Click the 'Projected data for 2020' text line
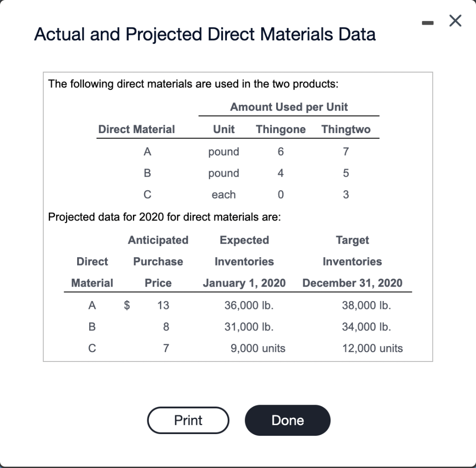 click(x=165, y=217)
